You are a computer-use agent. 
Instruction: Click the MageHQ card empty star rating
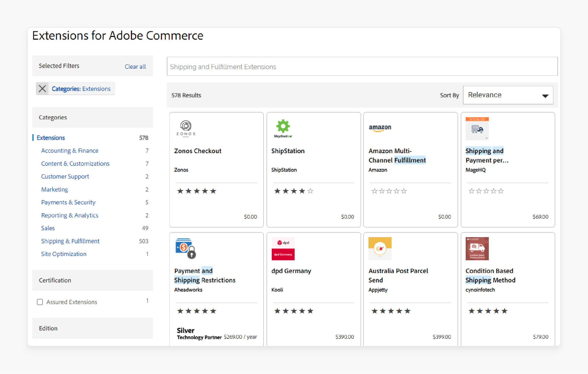tap(486, 191)
